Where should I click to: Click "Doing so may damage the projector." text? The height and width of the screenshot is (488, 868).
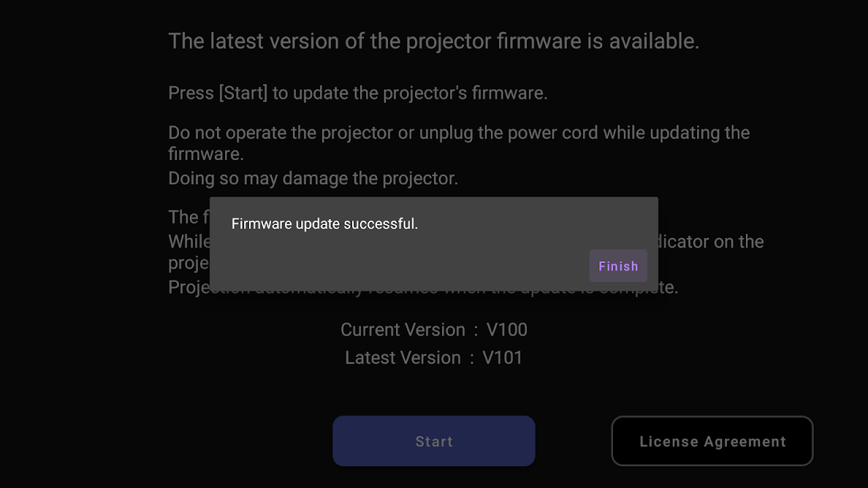[x=313, y=178]
